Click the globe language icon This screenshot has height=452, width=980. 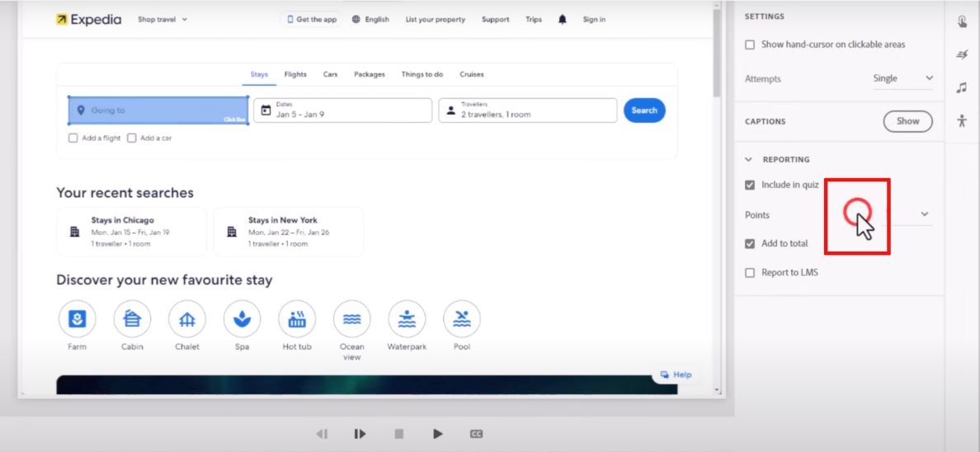356,19
